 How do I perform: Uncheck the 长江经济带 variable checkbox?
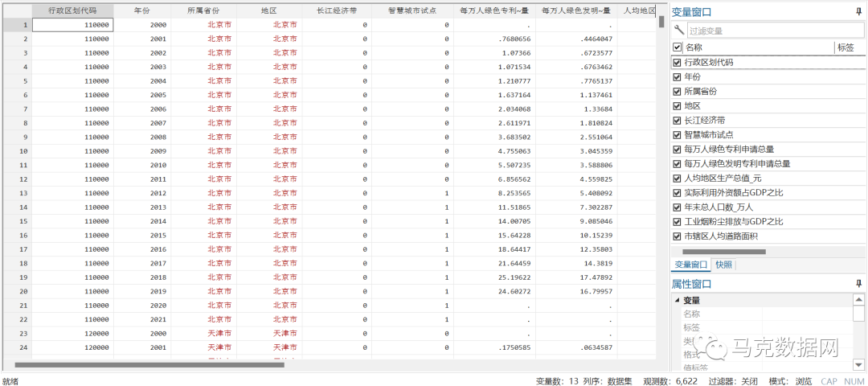pos(677,120)
